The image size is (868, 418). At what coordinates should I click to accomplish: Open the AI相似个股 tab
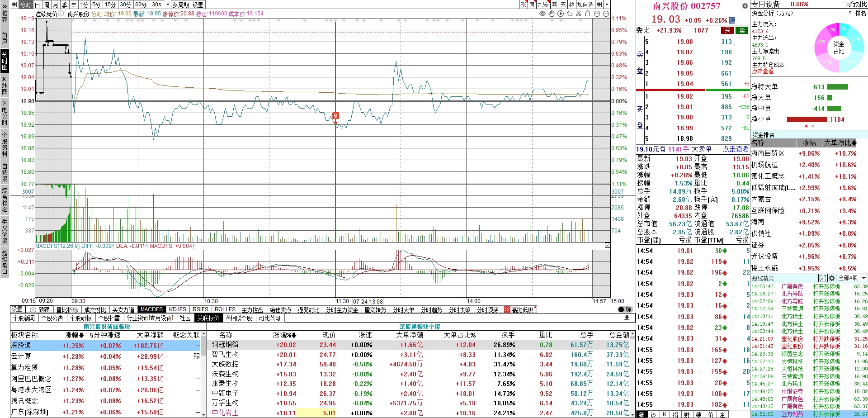coord(239,318)
